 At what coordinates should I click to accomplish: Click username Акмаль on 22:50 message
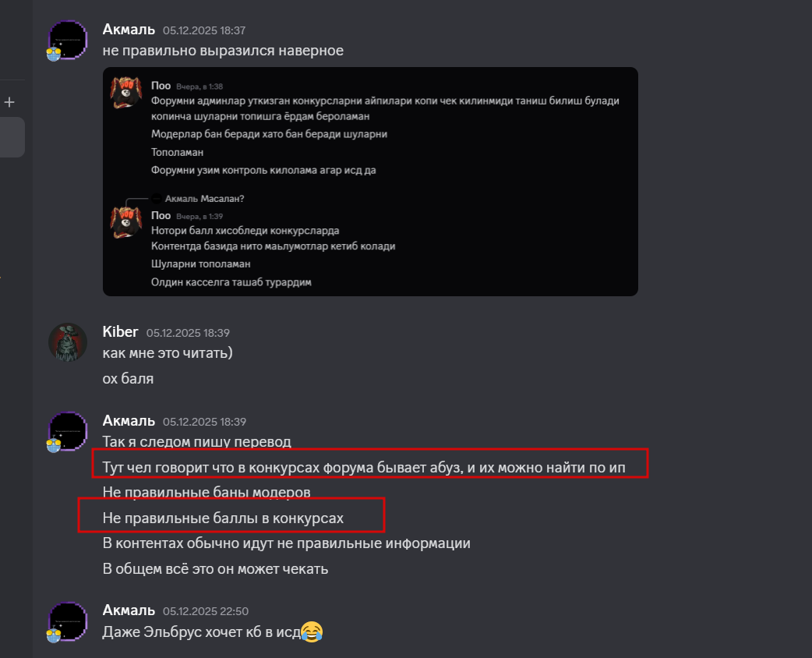click(129, 610)
